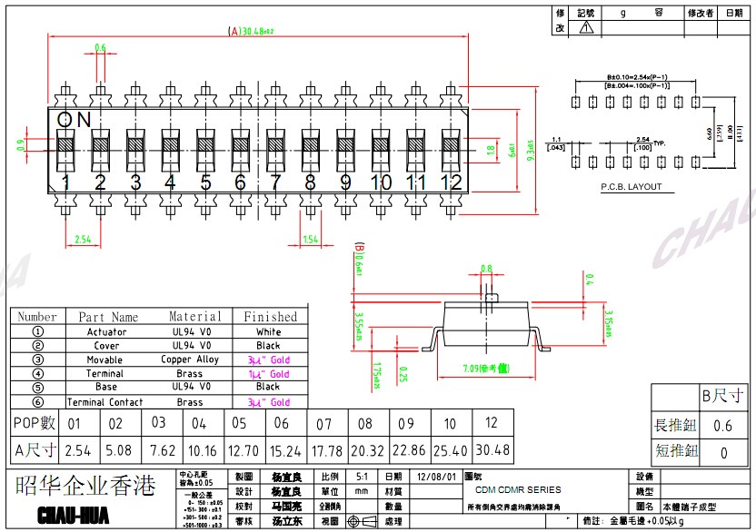
Task: Click the (A)30.48 overall length dimension
Action: 251,32
